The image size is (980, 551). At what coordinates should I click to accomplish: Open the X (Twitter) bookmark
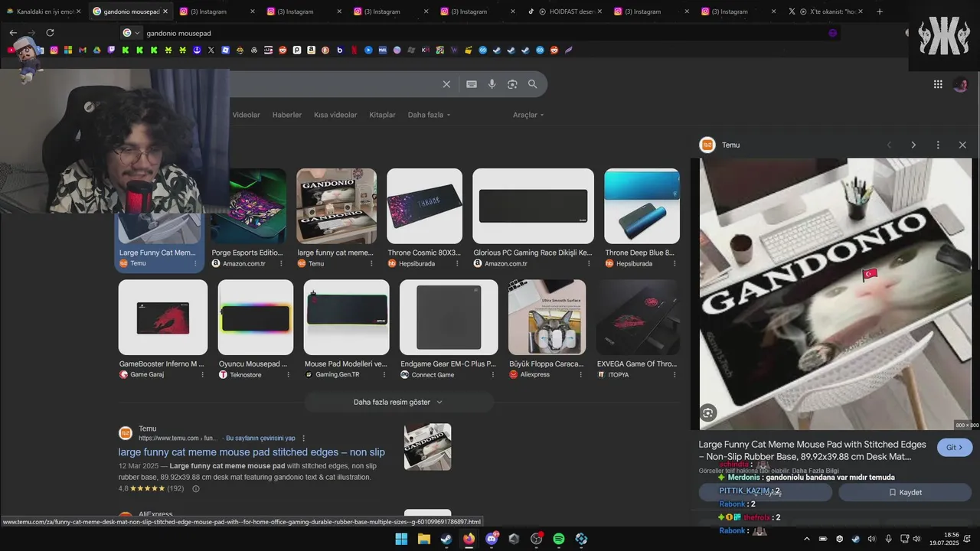click(x=211, y=50)
